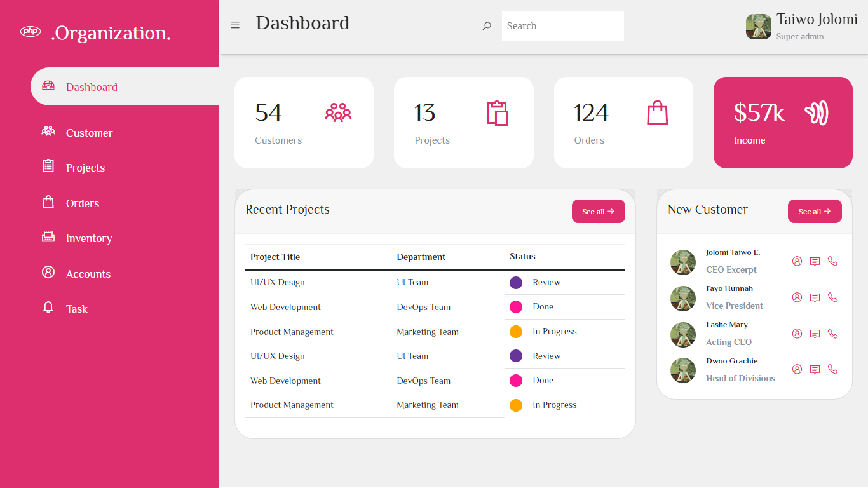Click Jolomi Taiwo E. avatar thumbnail
The width and height of the screenshot is (868, 488).
683,262
